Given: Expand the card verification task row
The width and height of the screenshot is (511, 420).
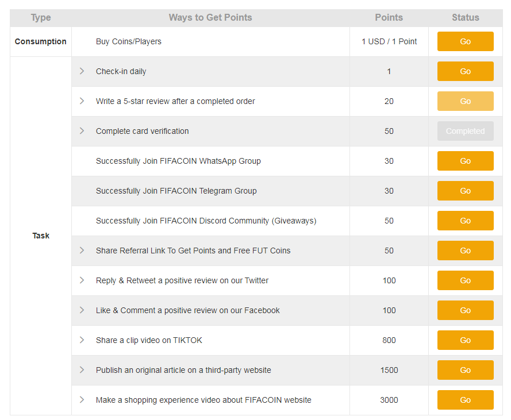Looking at the screenshot, I should coord(82,131).
